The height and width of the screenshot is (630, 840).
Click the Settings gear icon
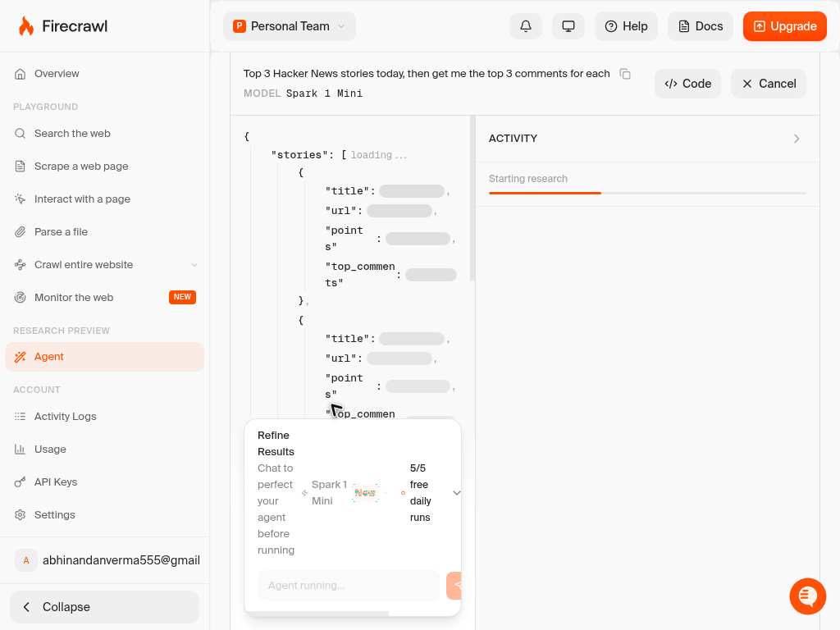[20, 515]
